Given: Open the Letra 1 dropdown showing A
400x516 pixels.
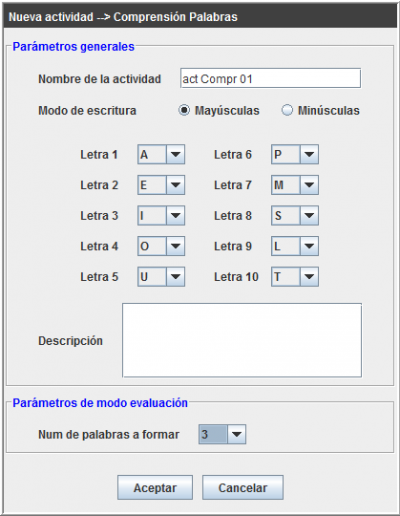Looking at the screenshot, I should click(x=161, y=154).
